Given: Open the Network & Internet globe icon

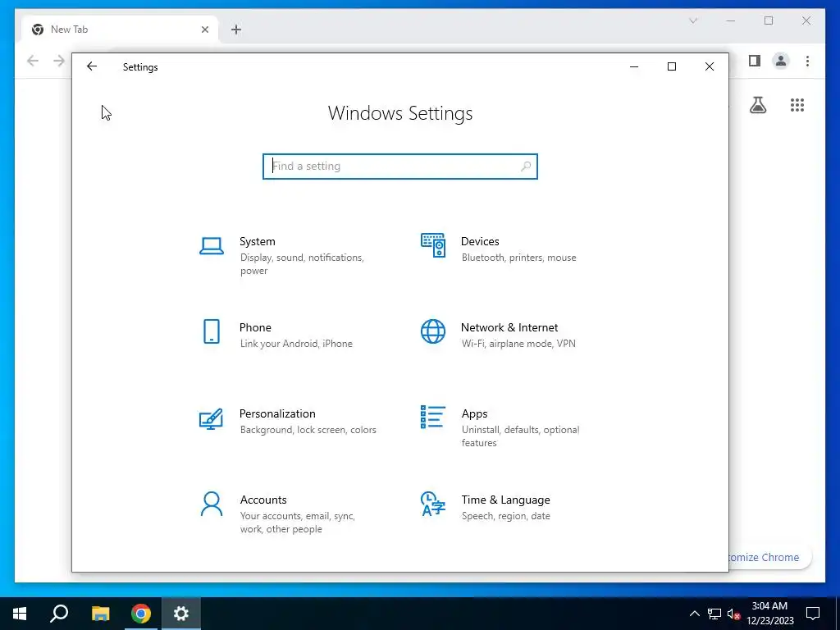Looking at the screenshot, I should pyautogui.click(x=433, y=331).
